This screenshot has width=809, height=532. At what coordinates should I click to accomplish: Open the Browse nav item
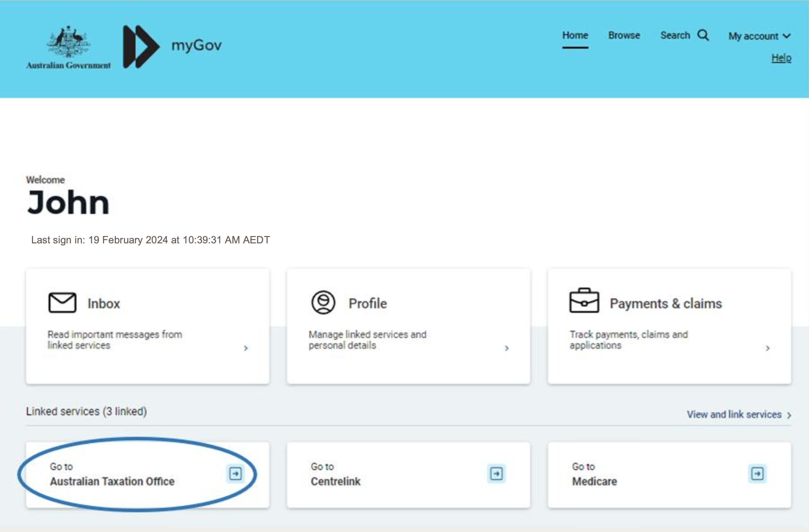(624, 35)
